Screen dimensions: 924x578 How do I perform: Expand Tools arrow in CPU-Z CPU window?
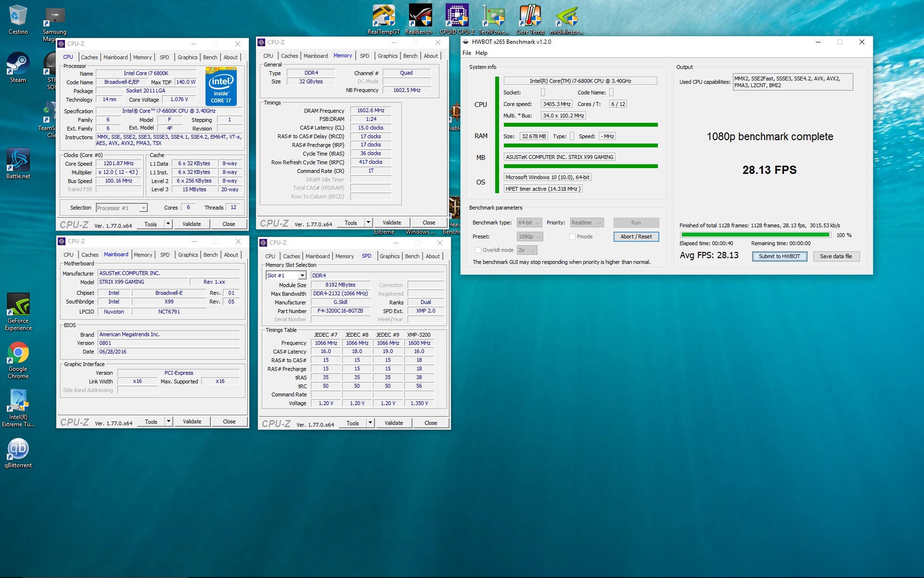[168, 224]
